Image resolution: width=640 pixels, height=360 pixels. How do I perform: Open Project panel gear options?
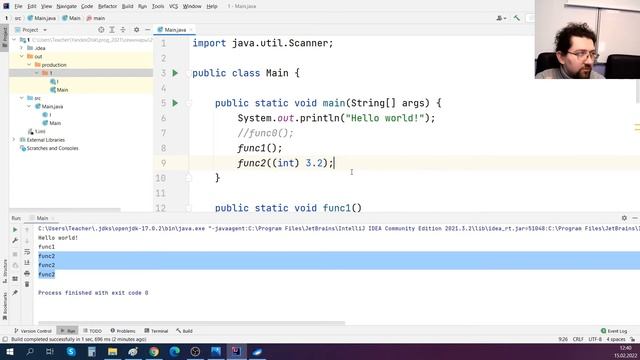click(x=137, y=30)
